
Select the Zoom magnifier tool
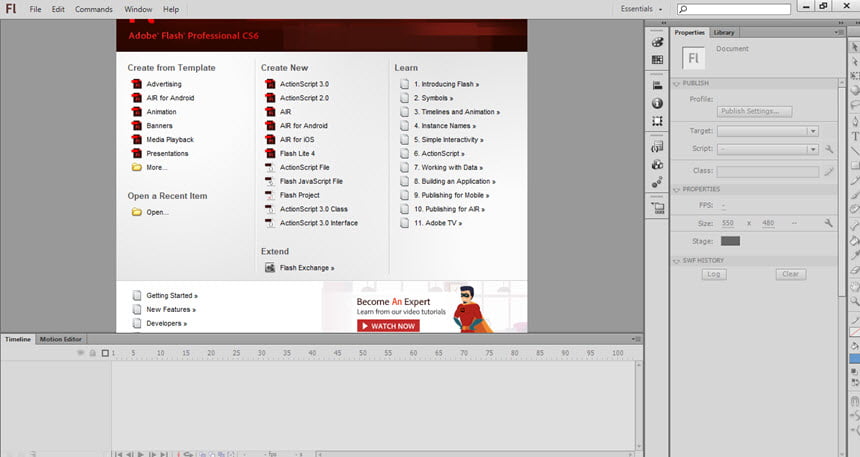[x=855, y=301]
